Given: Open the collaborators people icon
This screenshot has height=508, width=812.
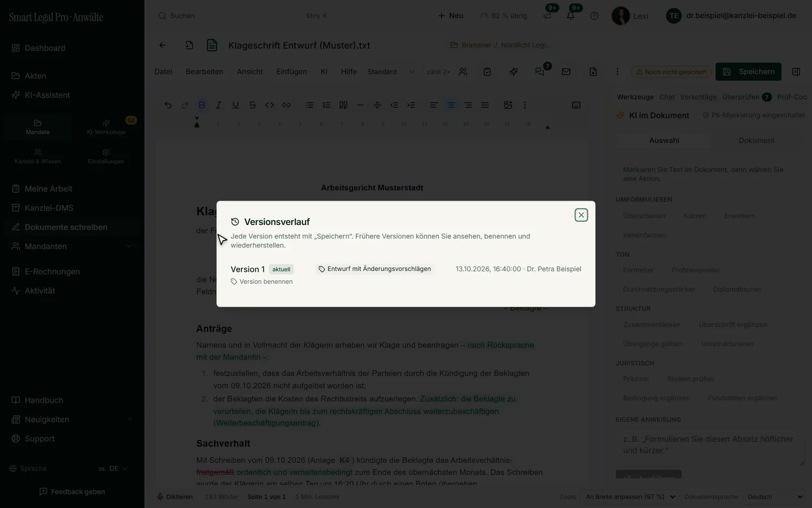Looking at the screenshot, I should pyautogui.click(x=463, y=72).
